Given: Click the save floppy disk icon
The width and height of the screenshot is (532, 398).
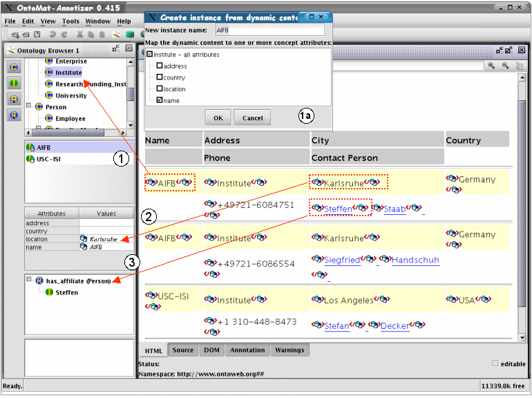Looking at the screenshot, I should coord(37,35).
